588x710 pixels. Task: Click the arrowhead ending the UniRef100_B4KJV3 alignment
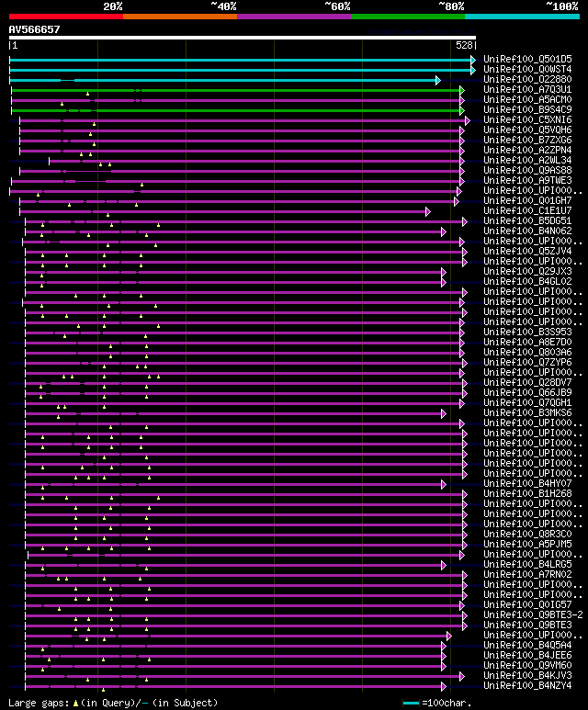462,677
